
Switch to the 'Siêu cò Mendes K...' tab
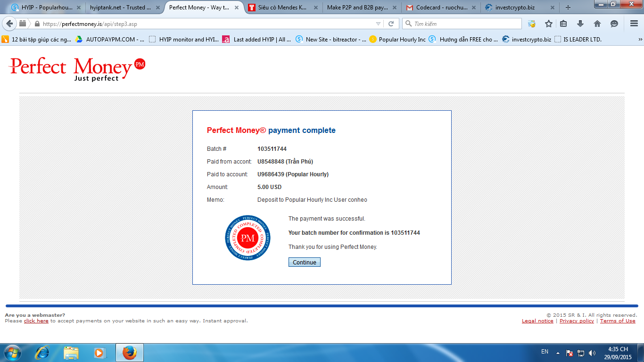[282, 8]
